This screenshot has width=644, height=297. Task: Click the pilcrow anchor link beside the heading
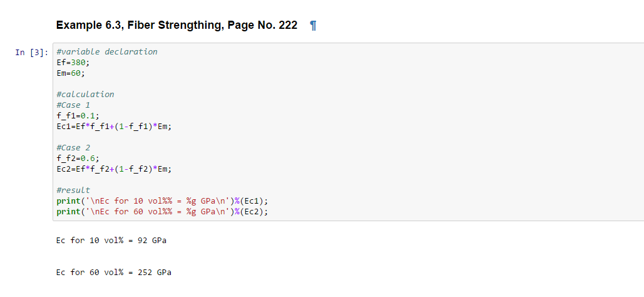[314, 26]
